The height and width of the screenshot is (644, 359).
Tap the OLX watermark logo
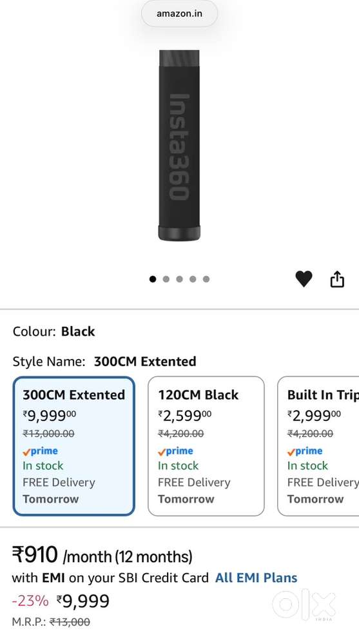(304, 605)
